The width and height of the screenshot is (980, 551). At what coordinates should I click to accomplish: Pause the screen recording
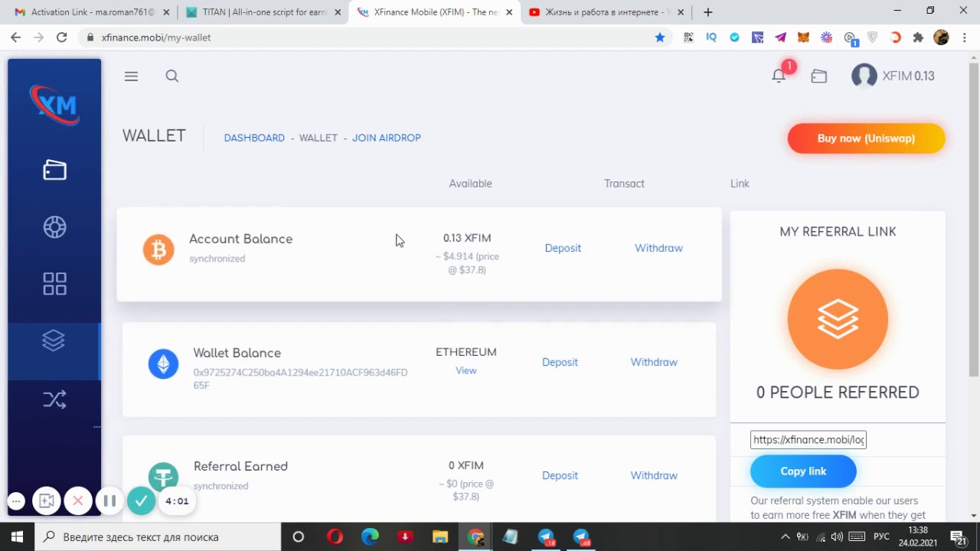(109, 501)
